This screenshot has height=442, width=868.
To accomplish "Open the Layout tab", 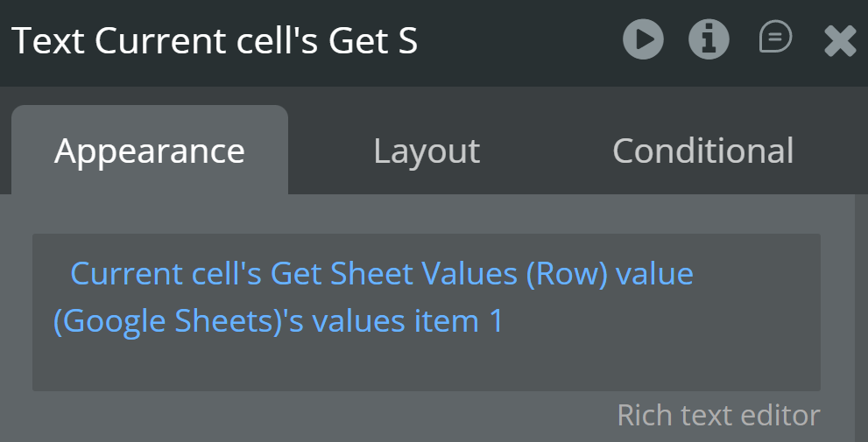I will 427,151.
